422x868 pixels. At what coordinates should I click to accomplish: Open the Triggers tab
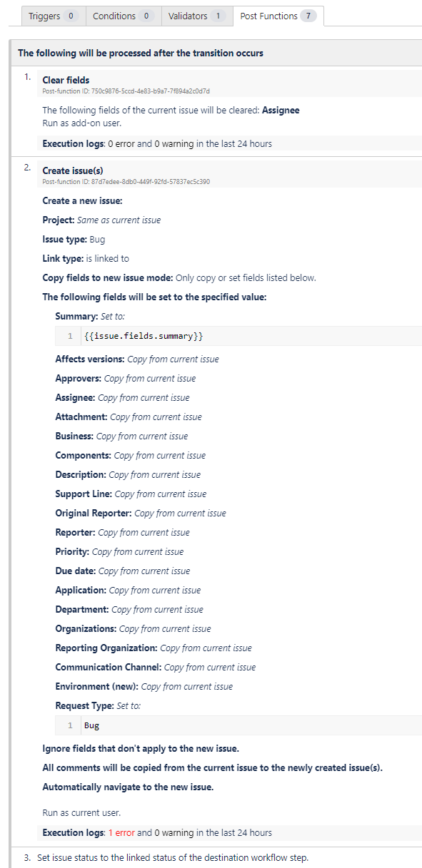click(x=54, y=16)
